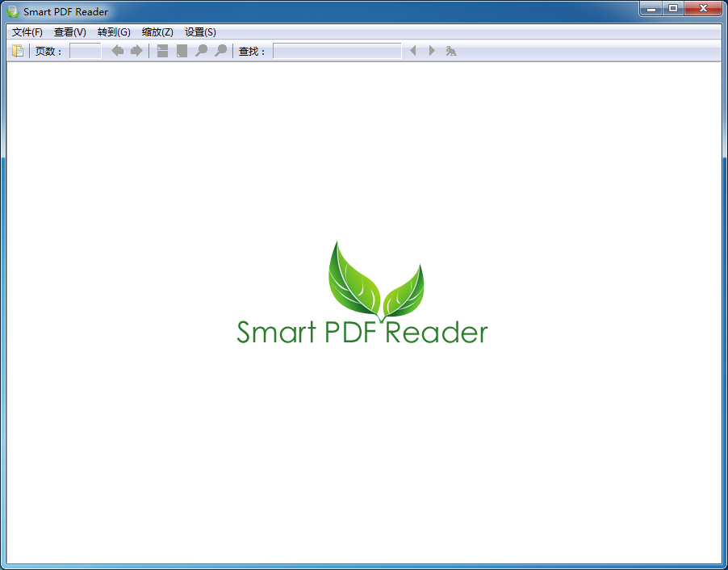Viewport: 728px width, 570px height.
Task: Click inside the 查找 search text box
Action: pyautogui.click(x=335, y=50)
